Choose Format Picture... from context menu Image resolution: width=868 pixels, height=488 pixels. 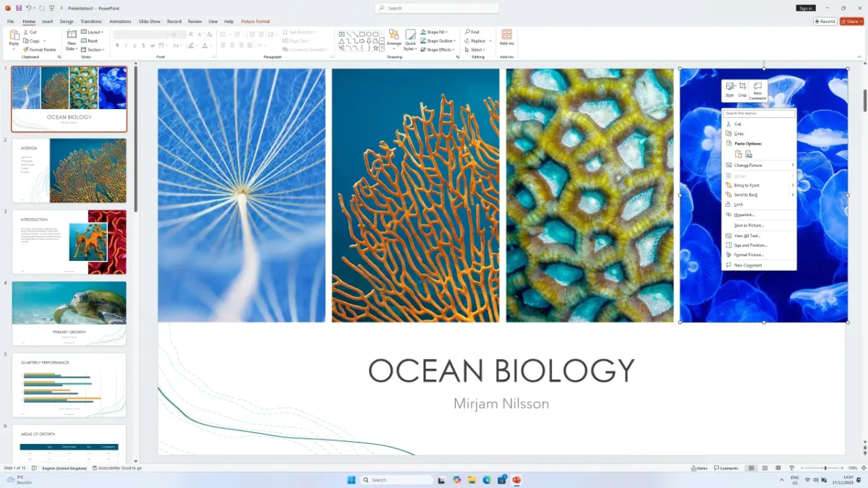[749, 255]
